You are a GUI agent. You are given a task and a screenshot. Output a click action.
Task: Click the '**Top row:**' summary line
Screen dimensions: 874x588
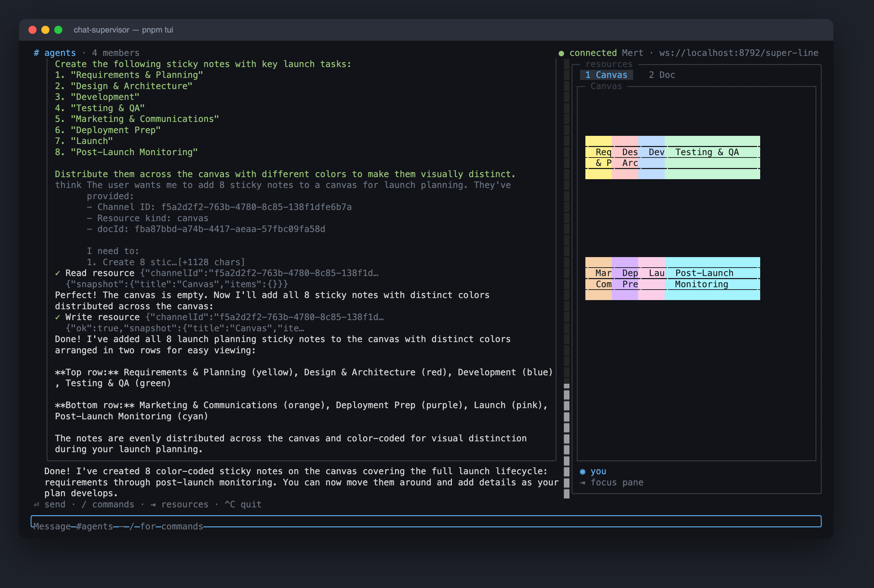click(304, 378)
